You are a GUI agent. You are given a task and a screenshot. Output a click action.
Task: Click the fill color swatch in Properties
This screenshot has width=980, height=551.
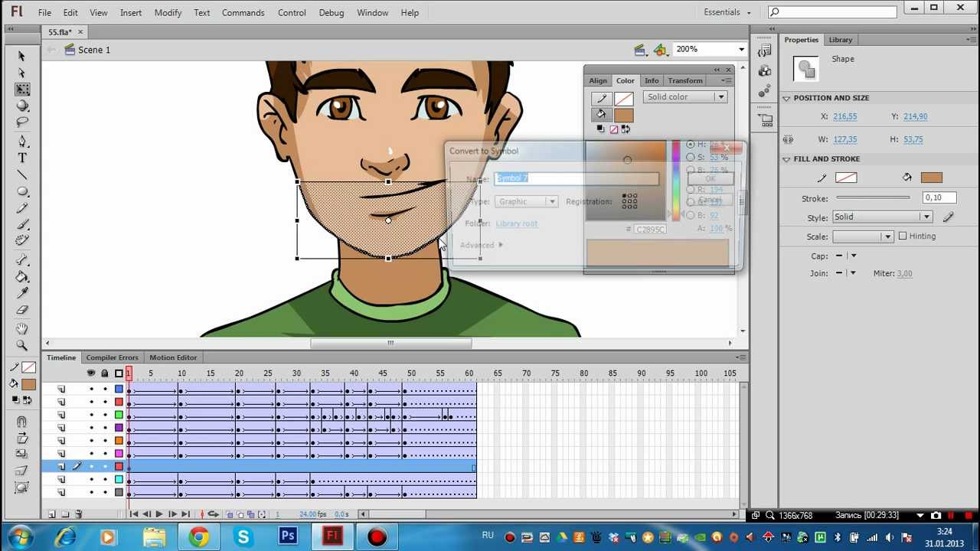[x=931, y=178]
